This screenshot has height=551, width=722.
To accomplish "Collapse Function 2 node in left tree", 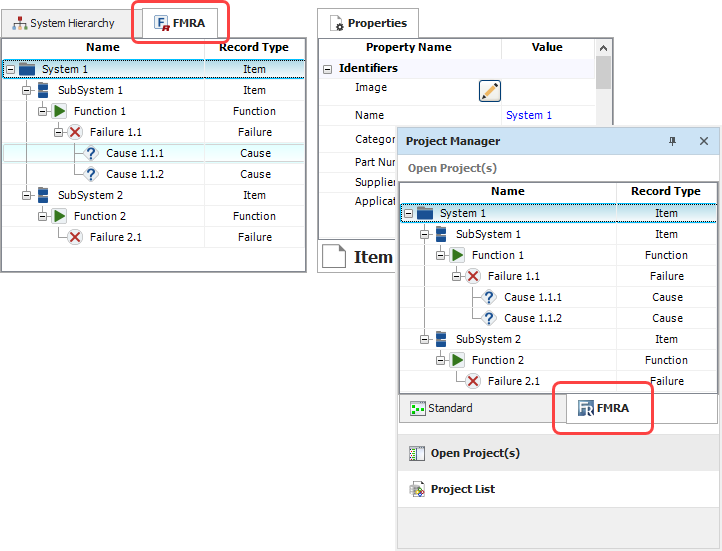I will (x=42, y=216).
